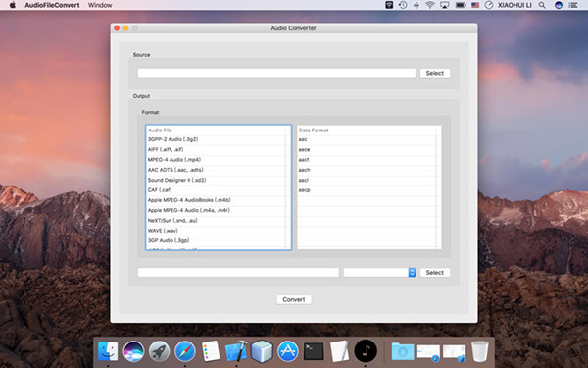Open Notification Center list icon
Viewport: 588px width, 368px height.
coord(573,5)
